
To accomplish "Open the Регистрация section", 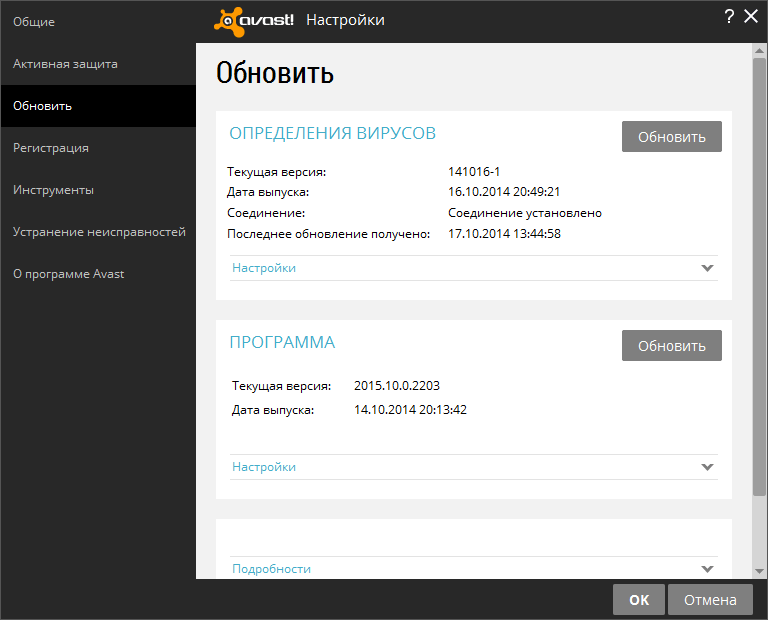I will coord(98,148).
